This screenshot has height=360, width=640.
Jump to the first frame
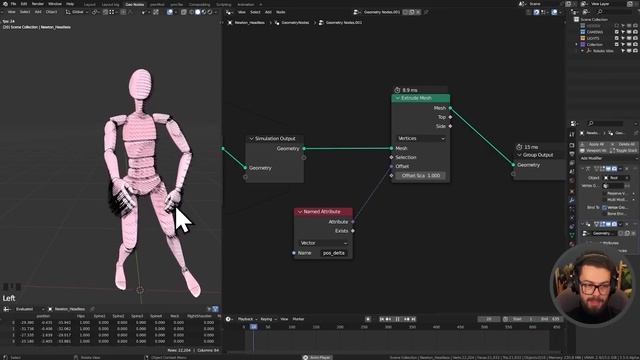[x=382, y=319]
